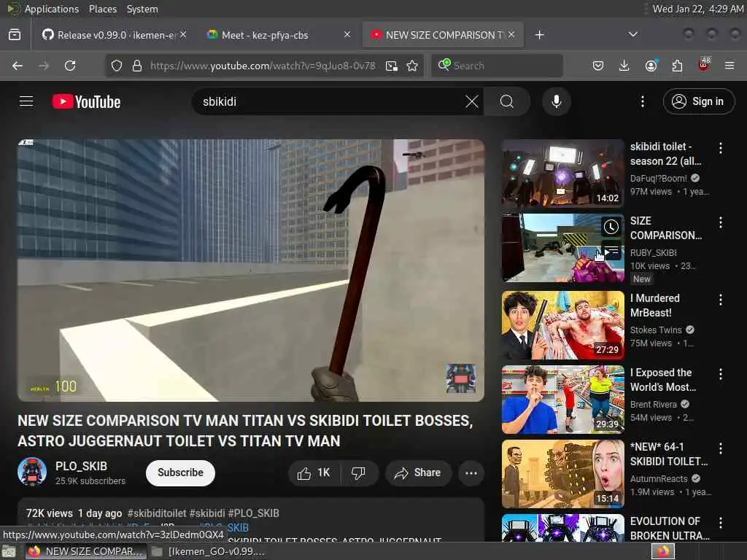Open the NEW 64-1 SKIBIDI TOILET thumbnail

pyautogui.click(x=562, y=474)
